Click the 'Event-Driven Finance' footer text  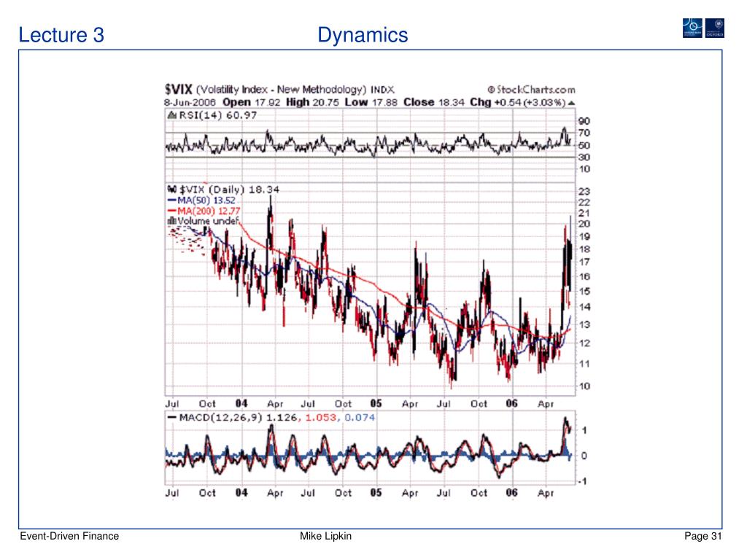[x=69, y=536]
